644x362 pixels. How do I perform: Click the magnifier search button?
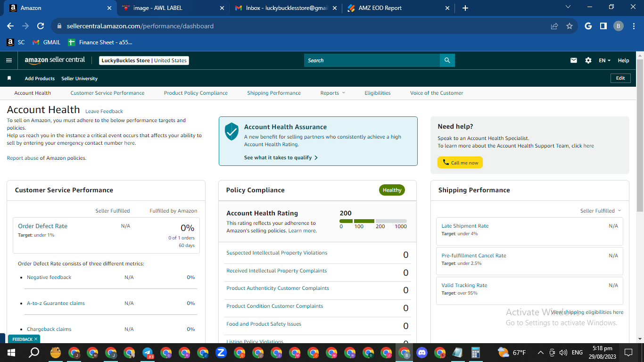(447, 60)
